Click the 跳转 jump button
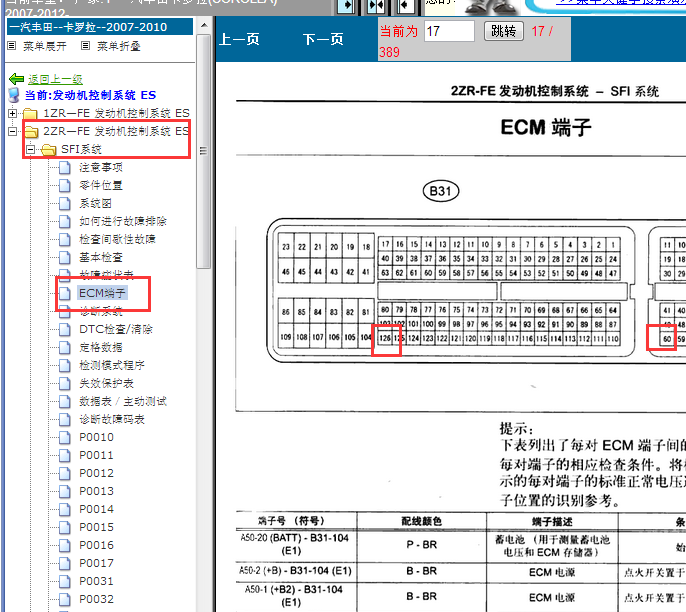 504,31
